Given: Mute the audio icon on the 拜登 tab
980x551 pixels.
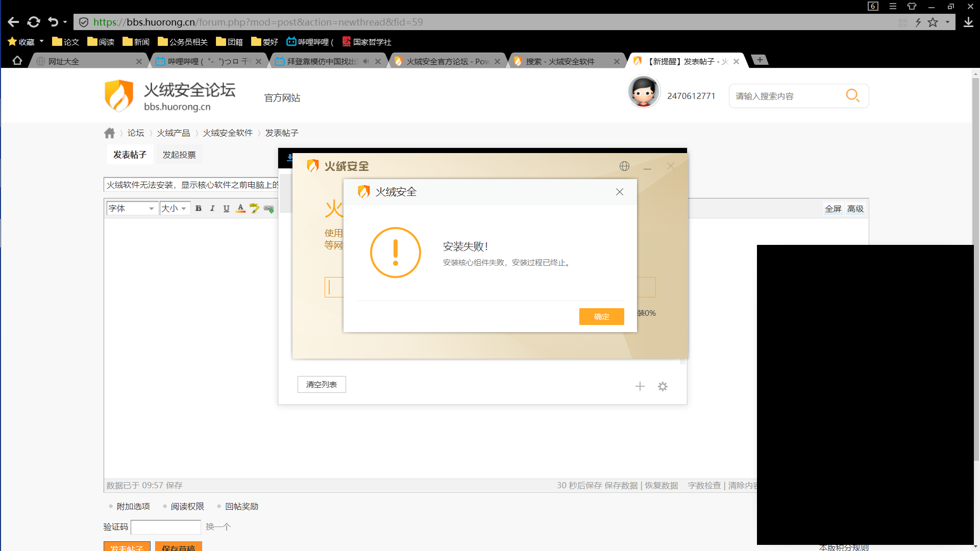Looking at the screenshot, I should (x=366, y=61).
